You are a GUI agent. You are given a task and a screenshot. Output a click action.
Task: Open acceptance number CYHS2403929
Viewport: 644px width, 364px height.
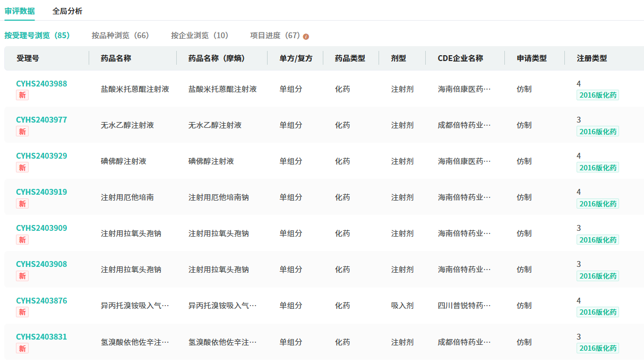click(41, 156)
